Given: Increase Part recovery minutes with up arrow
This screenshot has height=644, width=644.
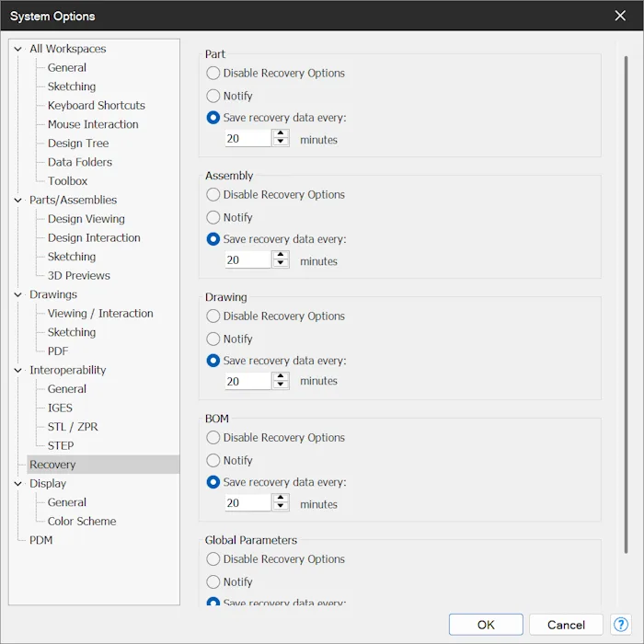Looking at the screenshot, I should (281, 133).
